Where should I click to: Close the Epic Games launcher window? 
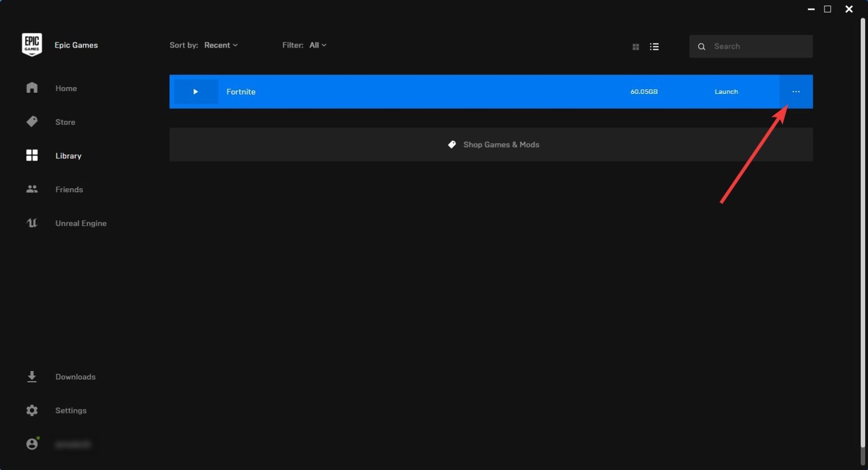(849, 9)
